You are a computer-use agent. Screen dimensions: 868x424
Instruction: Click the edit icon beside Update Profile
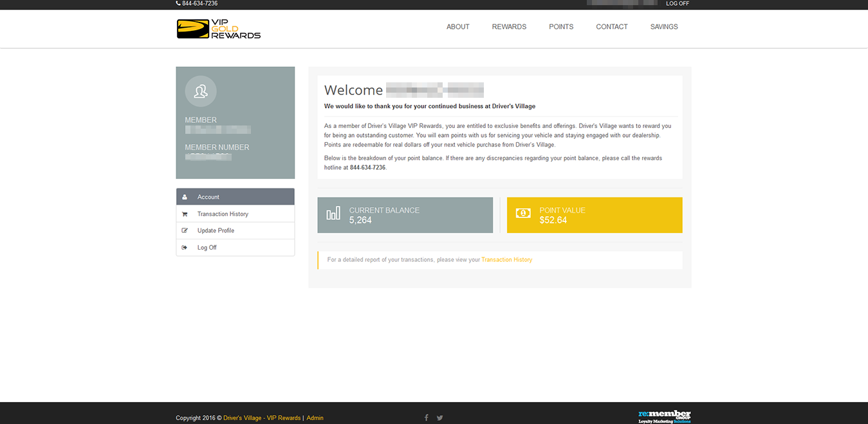(x=185, y=230)
